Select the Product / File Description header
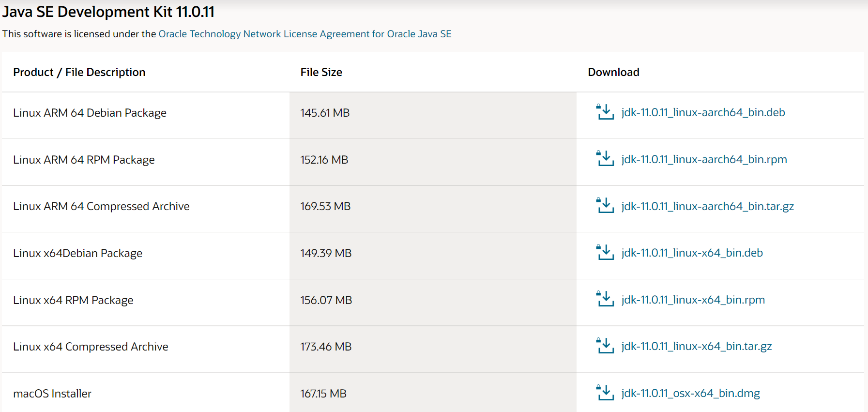868x412 pixels. [x=79, y=72]
